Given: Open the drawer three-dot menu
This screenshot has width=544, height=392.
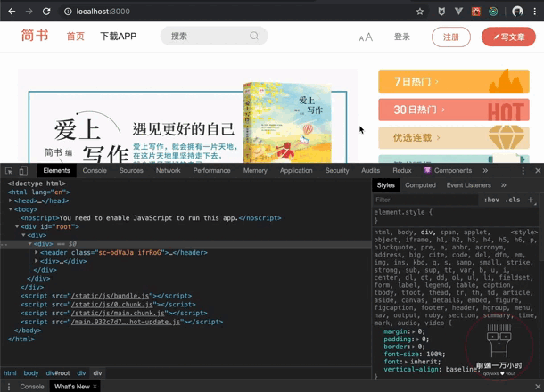Looking at the screenshot, I should coord(9,387).
